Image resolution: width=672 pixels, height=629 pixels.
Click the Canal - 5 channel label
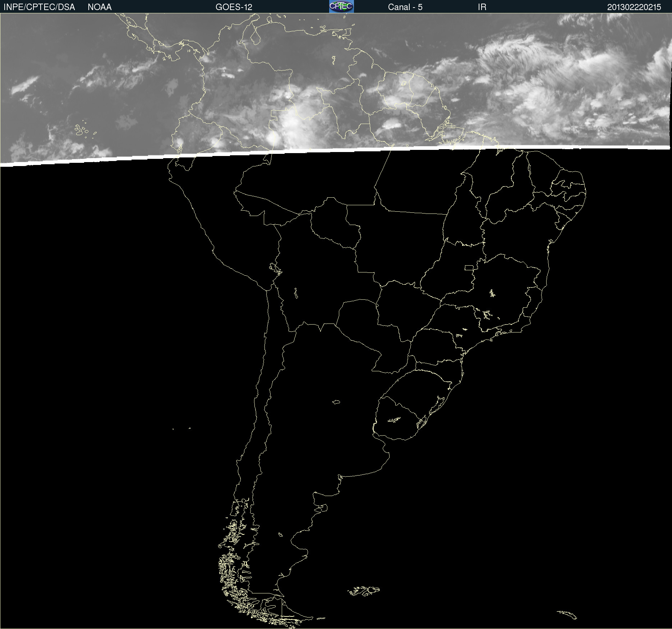pyautogui.click(x=405, y=7)
